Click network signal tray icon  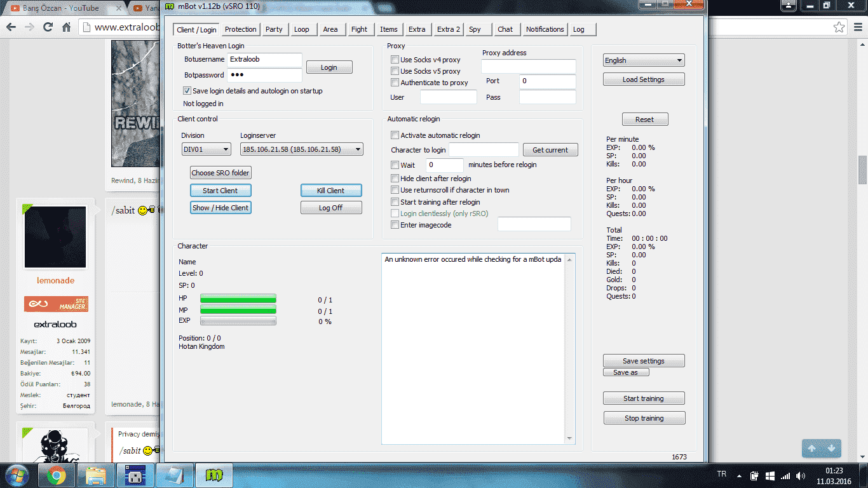tap(785, 475)
